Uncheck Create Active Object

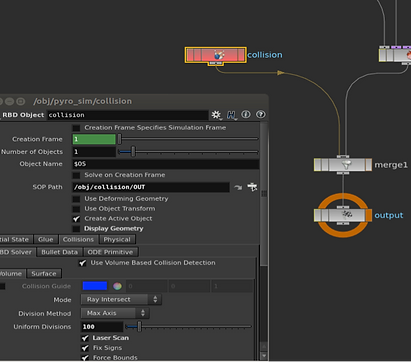pos(76,219)
